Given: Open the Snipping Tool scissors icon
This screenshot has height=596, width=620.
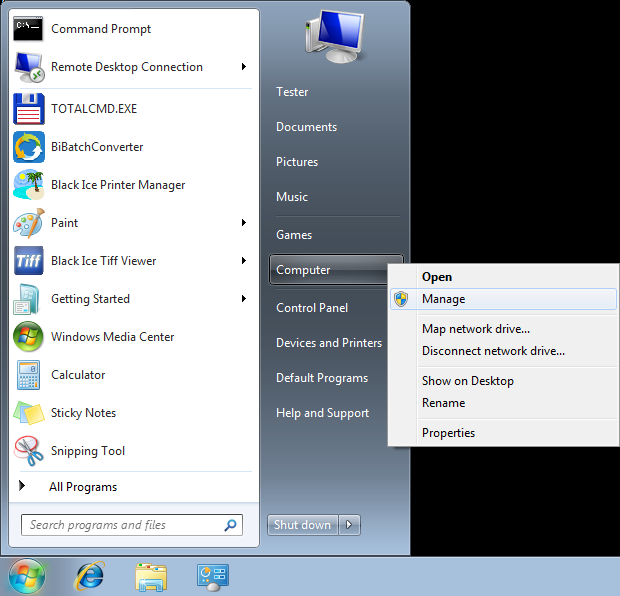Looking at the screenshot, I should 28,450.
